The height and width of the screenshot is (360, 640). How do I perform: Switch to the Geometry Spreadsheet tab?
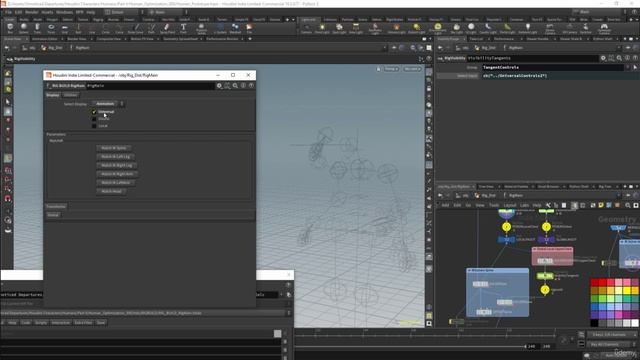[x=181, y=39]
